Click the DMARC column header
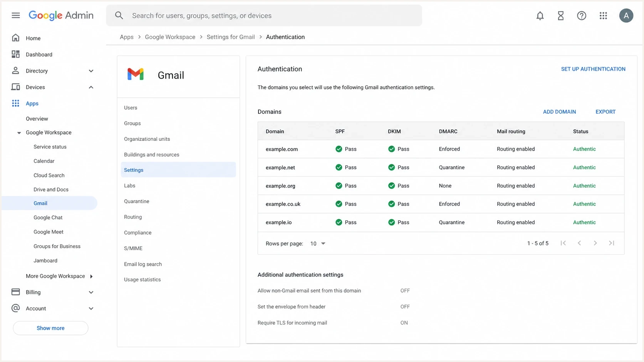644x362 pixels. [x=448, y=131]
